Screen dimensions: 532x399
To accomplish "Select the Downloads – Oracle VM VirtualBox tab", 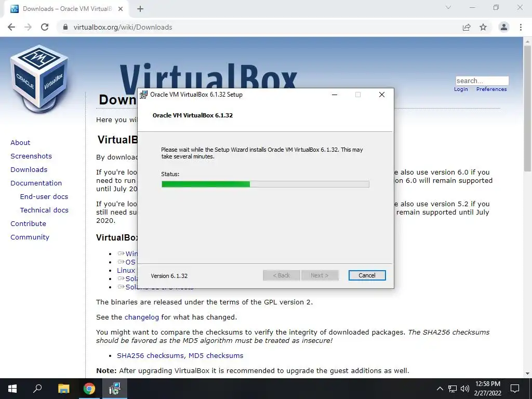I will (x=66, y=9).
